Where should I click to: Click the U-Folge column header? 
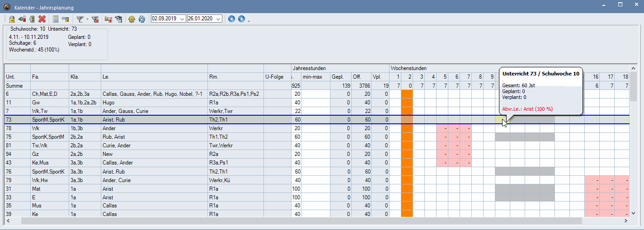point(277,77)
